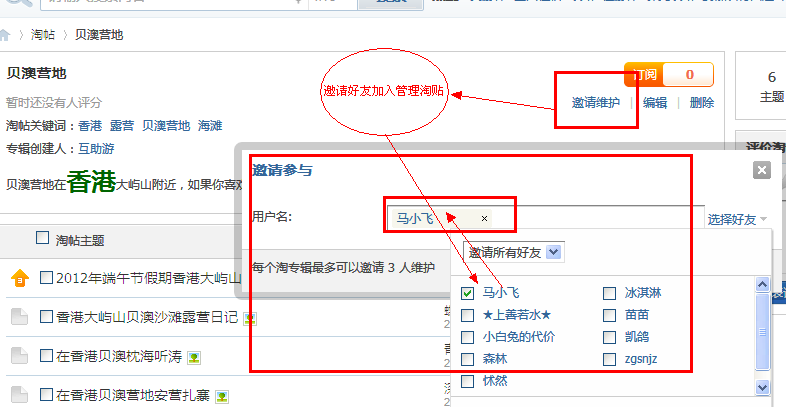Click the orange sticky-post arrow icon
786x407 pixels.
point(20,278)
